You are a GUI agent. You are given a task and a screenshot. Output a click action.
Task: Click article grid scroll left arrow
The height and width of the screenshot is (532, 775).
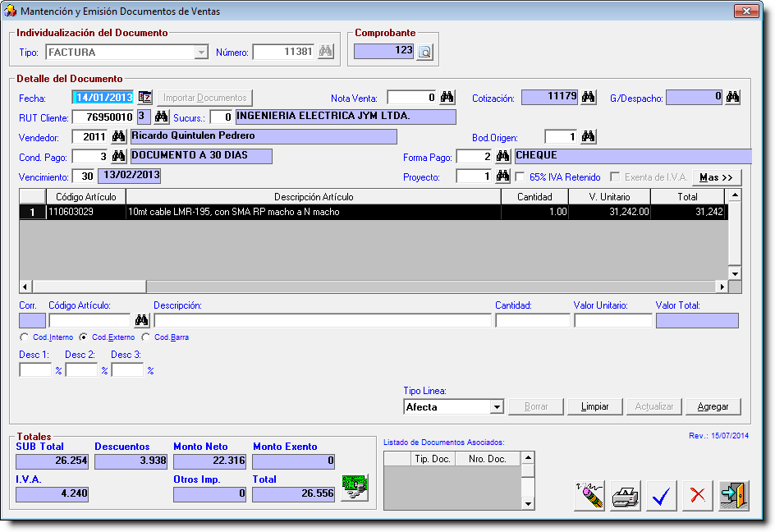[25, 287]
